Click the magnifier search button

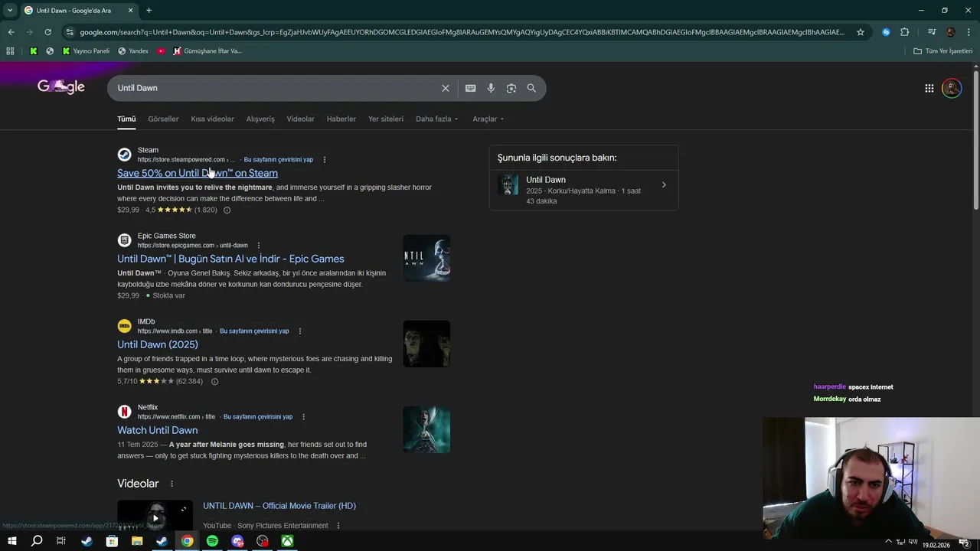pyautogui.click(x=531, y=88)
